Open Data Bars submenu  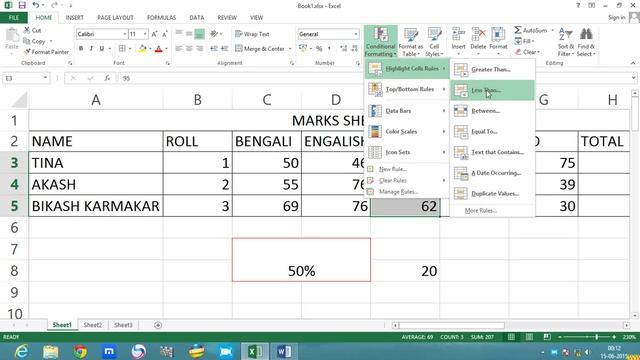(x=407, y=111)
